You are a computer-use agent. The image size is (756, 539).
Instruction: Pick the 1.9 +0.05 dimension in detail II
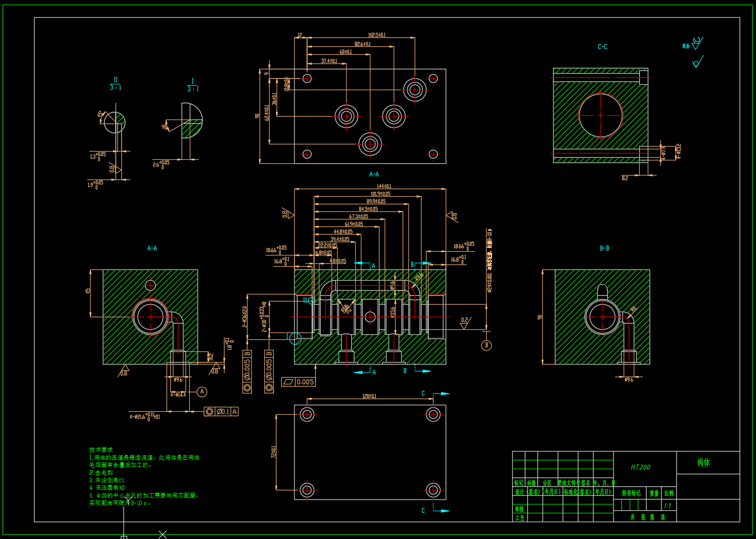pyautogui.click(x=95, y=184)
